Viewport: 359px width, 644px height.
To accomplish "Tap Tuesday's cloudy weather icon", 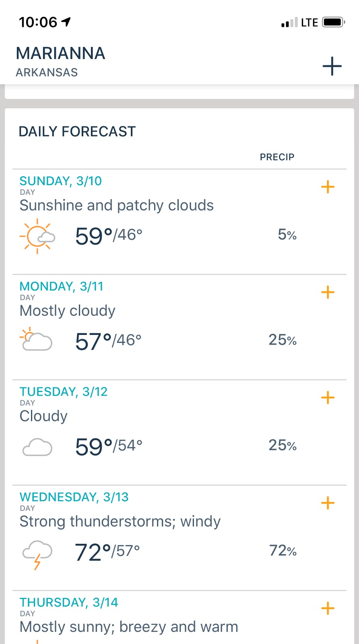I will coord(37,447).
